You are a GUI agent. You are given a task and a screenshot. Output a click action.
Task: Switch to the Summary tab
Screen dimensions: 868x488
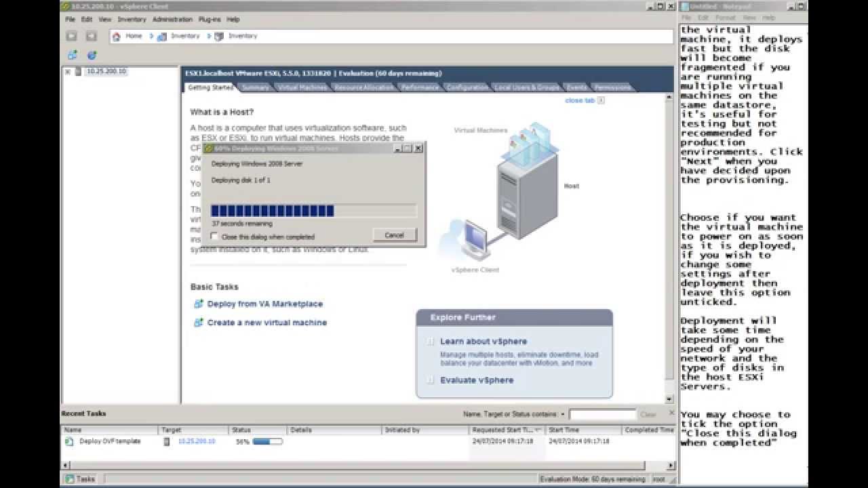click(255, 87)
